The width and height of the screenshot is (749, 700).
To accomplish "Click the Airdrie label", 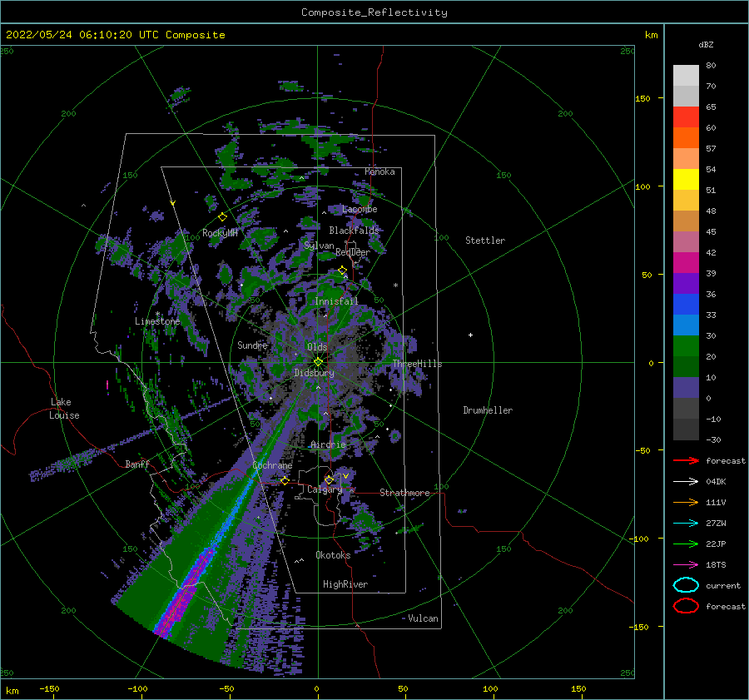I will coord(328,444).
